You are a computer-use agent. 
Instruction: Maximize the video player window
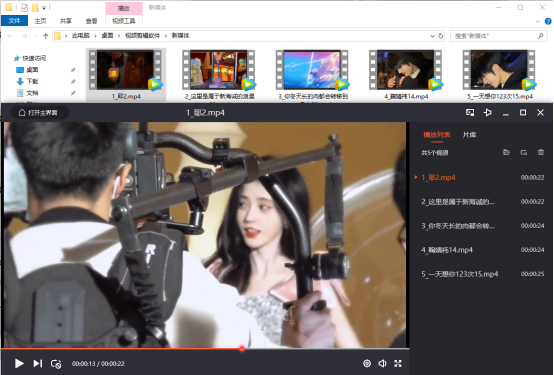(523, 112)
